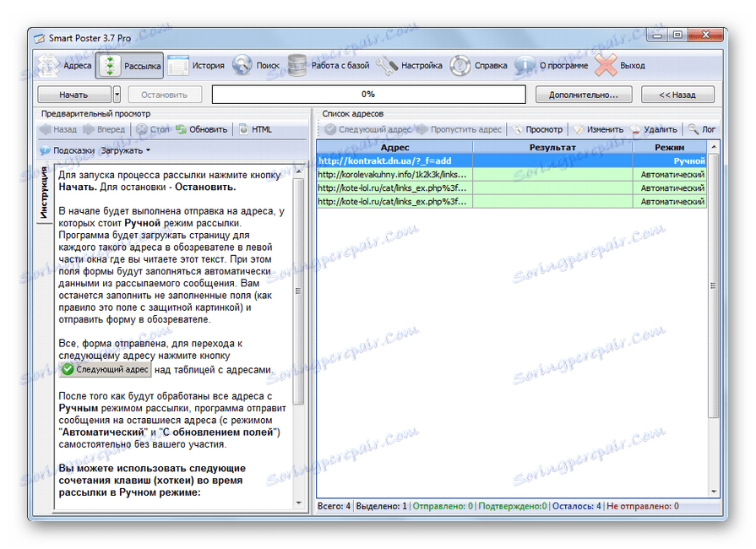Select row http://kontrakt.dn.ua/?_f=add
Screen dimensions: 756x549
coord(512,160)
